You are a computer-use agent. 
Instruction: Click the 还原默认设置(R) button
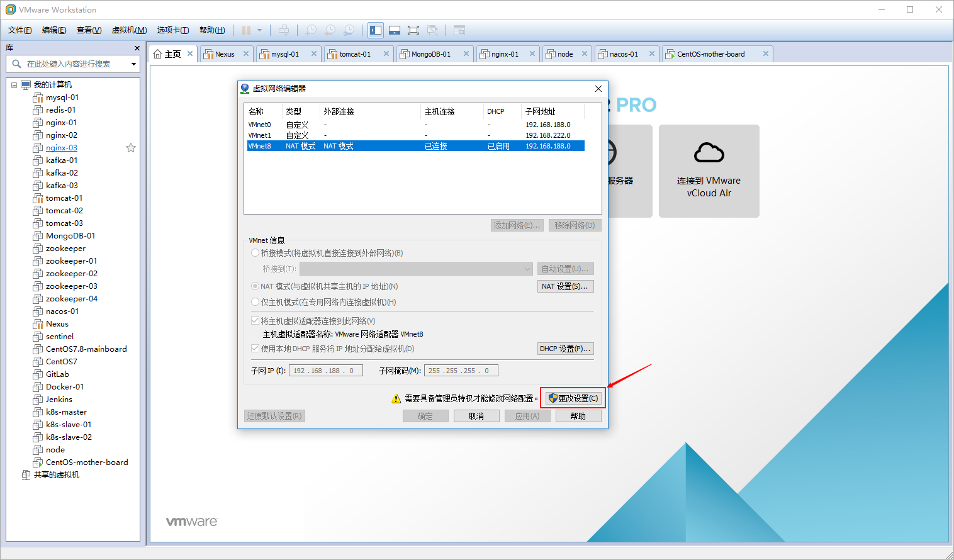click(x=274, y=416)
